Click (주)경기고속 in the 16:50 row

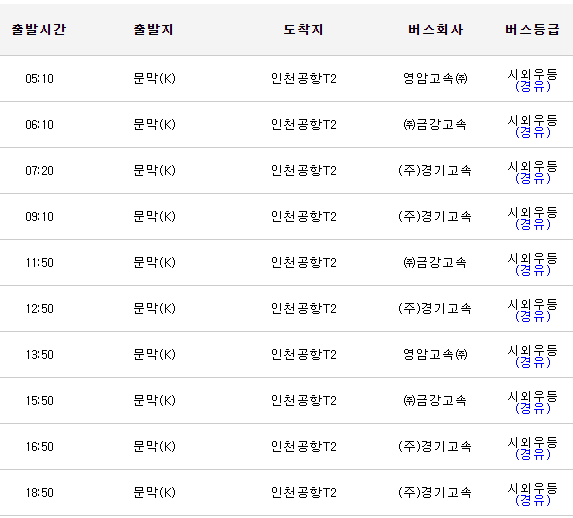435,447
